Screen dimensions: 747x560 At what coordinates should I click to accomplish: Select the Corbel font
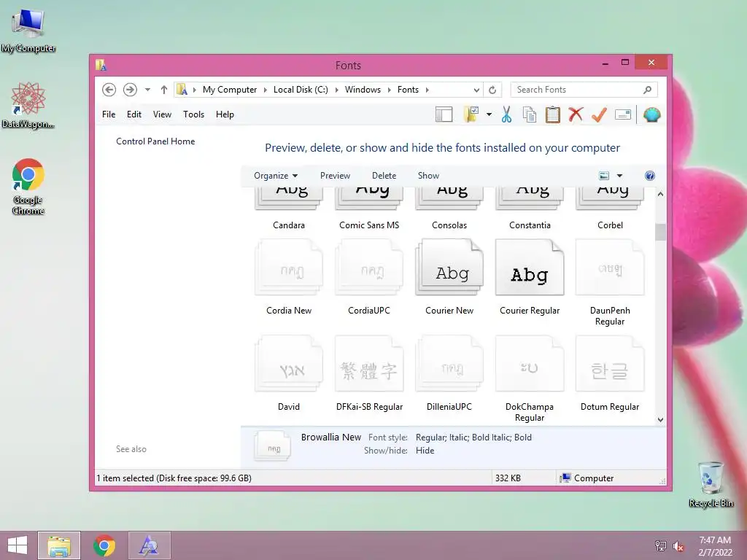[610, 208]
